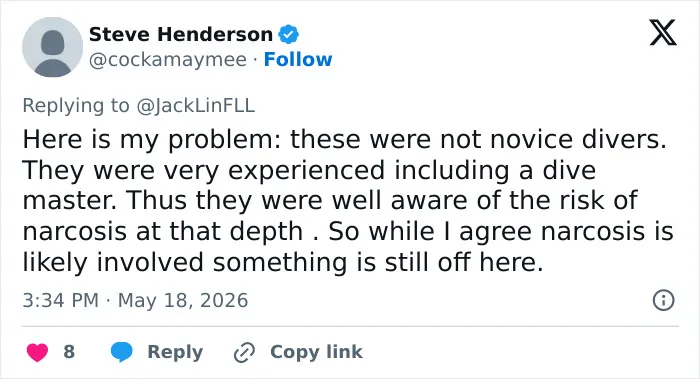Click the blue verified badge
The image size is (700, 379).
coord(289,34)
